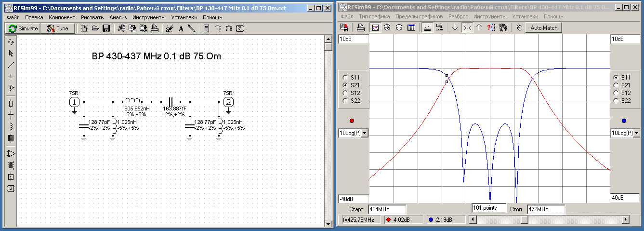Open the Разброс menu in graph window
This screenshot has width=644, height=231.
tap(458, 16)
